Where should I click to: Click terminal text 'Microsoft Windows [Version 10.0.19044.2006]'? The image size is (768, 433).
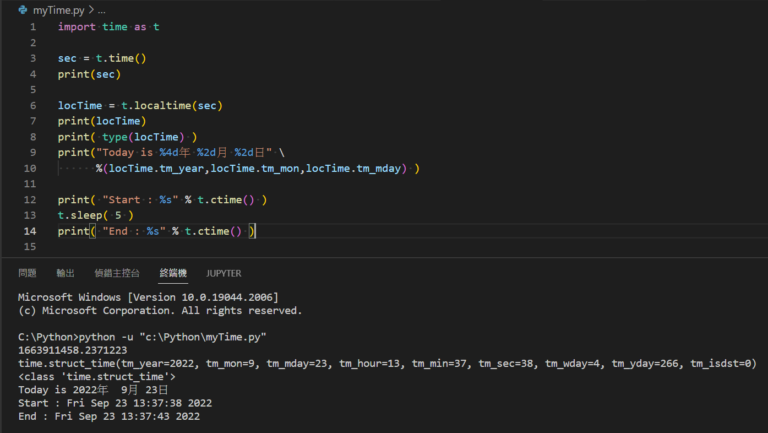(x=148, y=297)
